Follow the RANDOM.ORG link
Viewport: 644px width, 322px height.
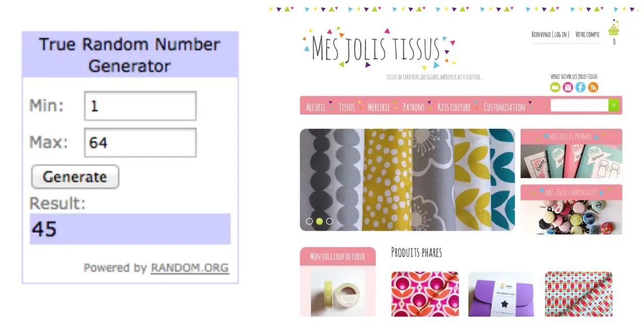[x=190, y=268]
